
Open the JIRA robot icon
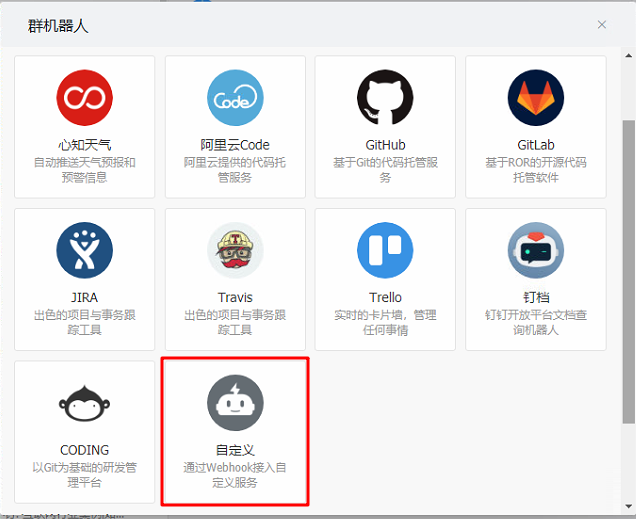click(x=84, y=250)
